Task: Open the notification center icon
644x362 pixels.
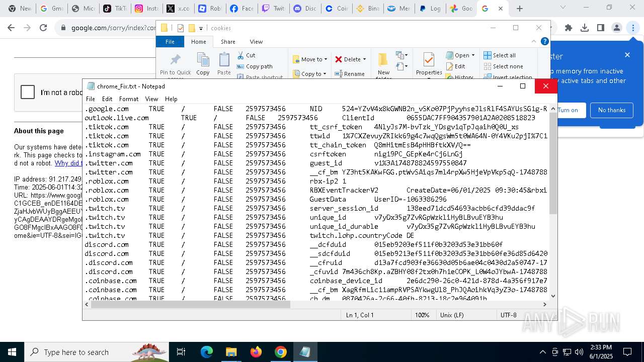Action: click(x=627, y=352)
